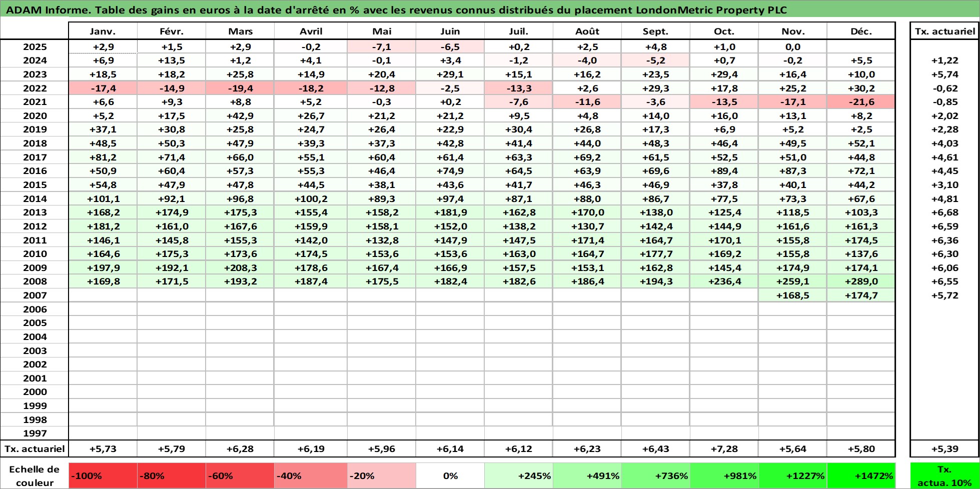980x489 pixels.
Task: Click the -20% pink color scale swatch
Action: click(x=382, y=475)
